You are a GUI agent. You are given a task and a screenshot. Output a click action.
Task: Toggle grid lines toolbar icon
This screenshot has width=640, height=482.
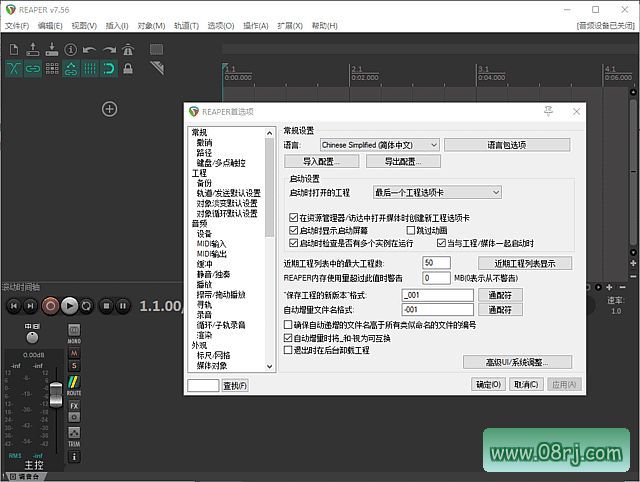[x=90, y=69]
